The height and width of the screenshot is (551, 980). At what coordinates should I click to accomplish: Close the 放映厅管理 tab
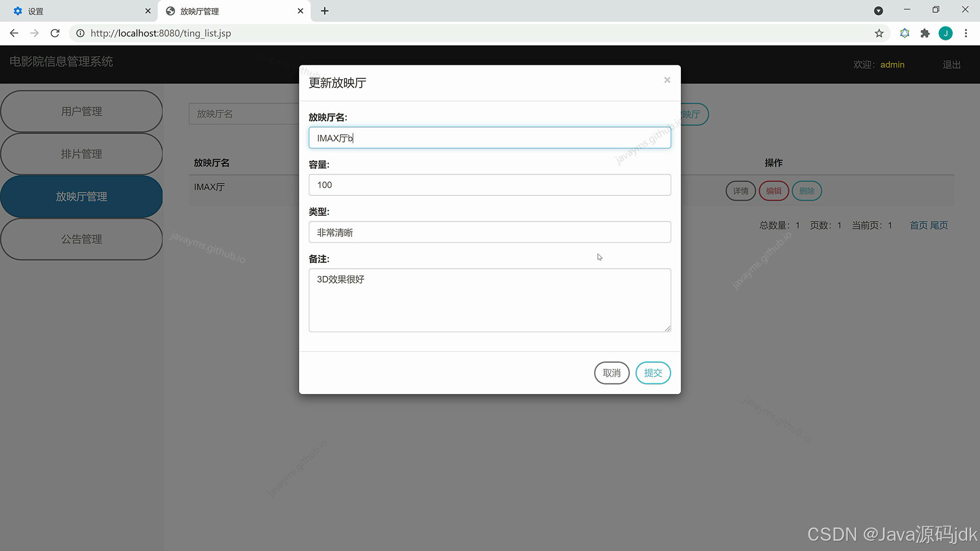tap(300, 11)
